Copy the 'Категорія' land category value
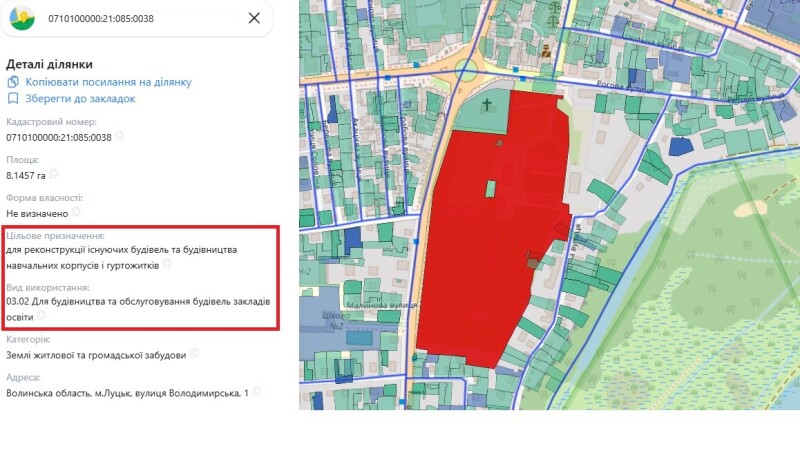The width and height of the screenshot is (800, 453). point(194,354)
